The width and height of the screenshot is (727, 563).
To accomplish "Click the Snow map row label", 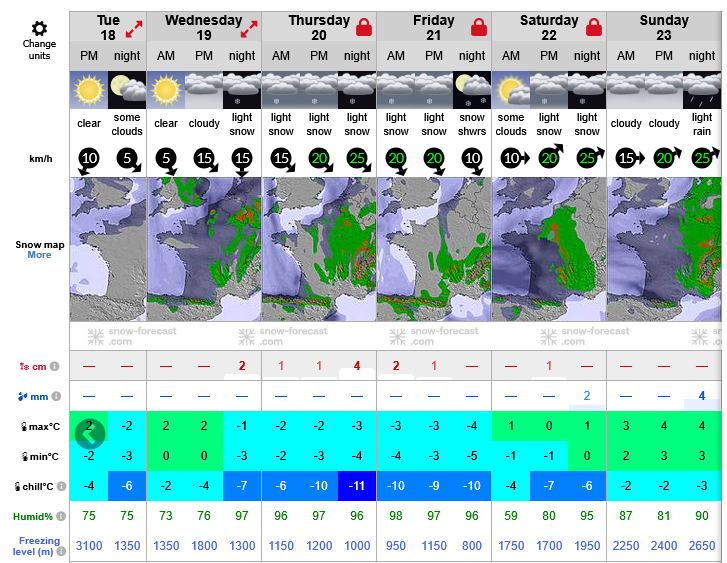I will pyautogui.click(x=40, y=244).
